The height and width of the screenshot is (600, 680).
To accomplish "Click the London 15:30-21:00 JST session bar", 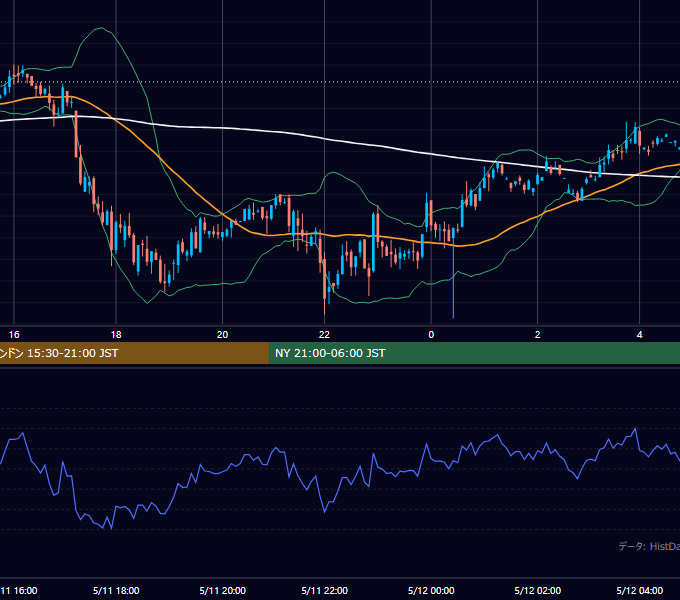I will click(x=134, y=353).
